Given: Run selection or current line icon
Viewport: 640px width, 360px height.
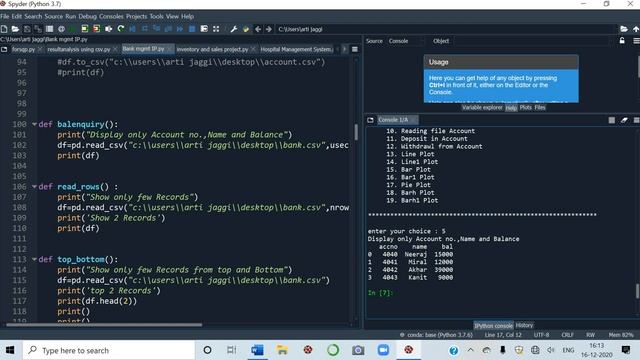Looking at the screenshot, I should point(109,29).
